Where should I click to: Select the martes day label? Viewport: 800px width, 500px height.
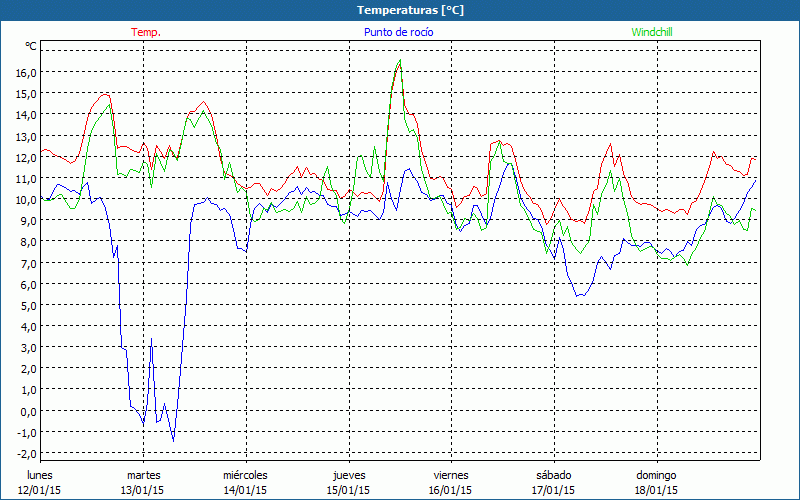(144, 475)
